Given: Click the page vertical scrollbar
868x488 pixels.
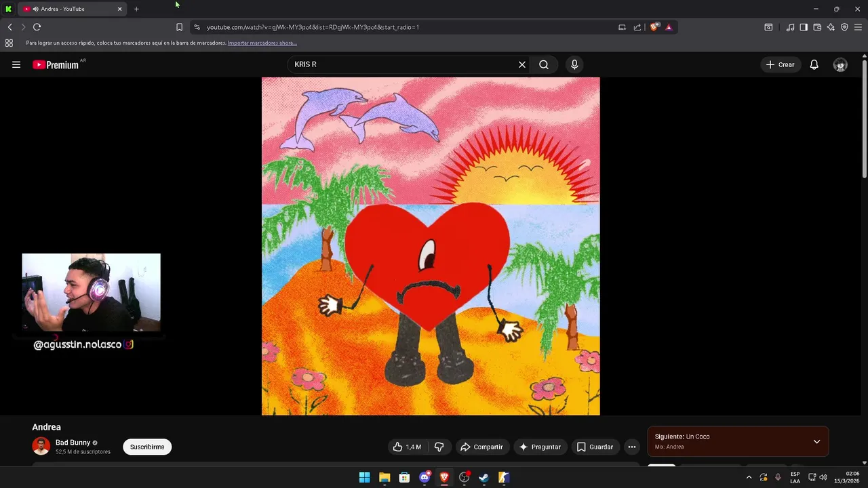Looking at the screenshot, I should (864, 119).
